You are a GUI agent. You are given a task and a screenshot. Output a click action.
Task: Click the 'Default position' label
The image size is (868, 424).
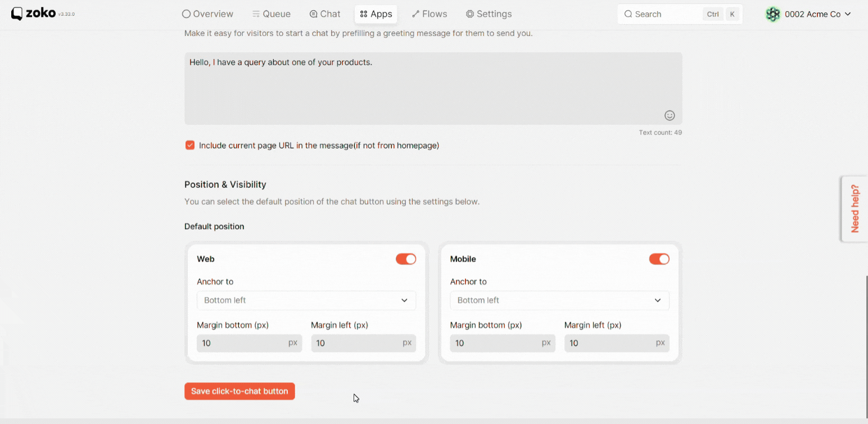coord(214,227)
